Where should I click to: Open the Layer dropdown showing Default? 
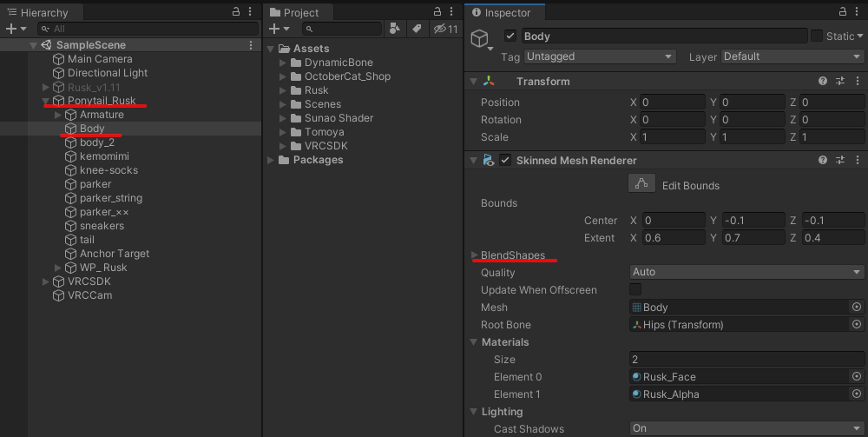[792, 56]
